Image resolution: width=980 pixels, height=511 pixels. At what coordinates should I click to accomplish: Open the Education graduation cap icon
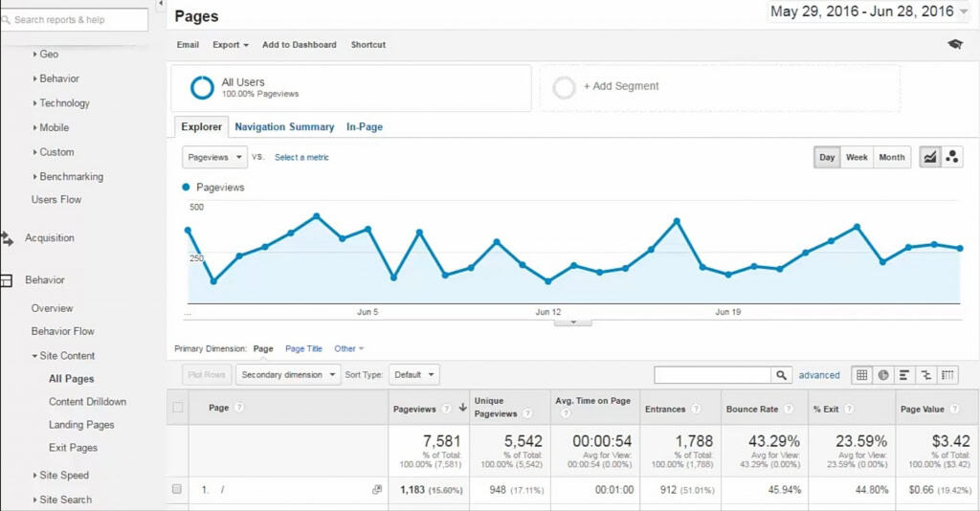[954, 45]
